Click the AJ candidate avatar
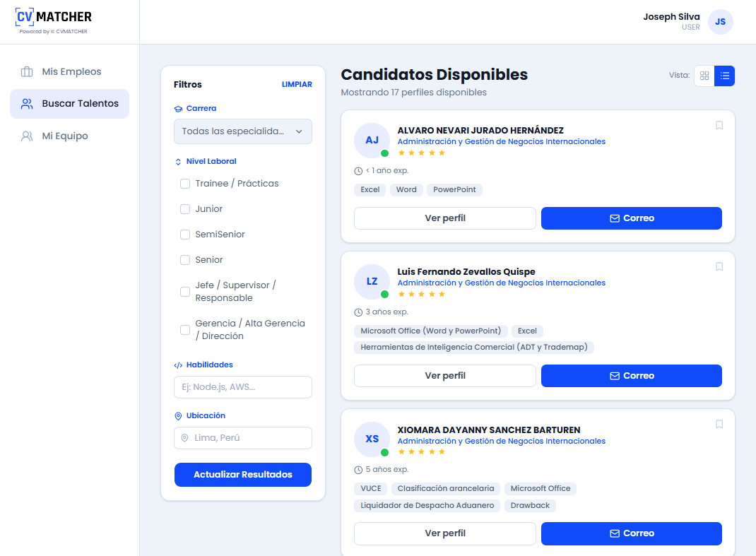This screenshot has height=556, width=756. click(372, 141)
